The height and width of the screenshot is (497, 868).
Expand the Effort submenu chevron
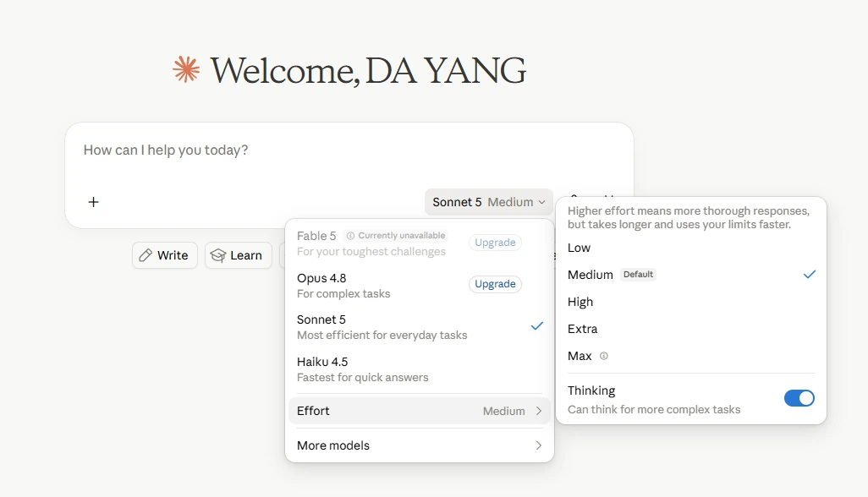pyautogui.click(x=539, y=411)
